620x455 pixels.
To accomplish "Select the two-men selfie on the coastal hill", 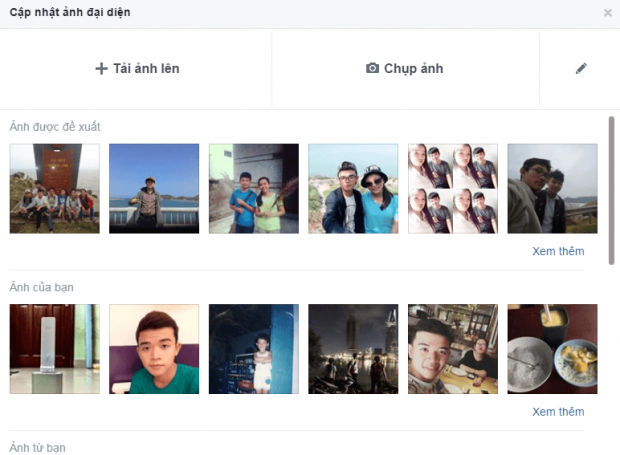I will coord(552,188).
